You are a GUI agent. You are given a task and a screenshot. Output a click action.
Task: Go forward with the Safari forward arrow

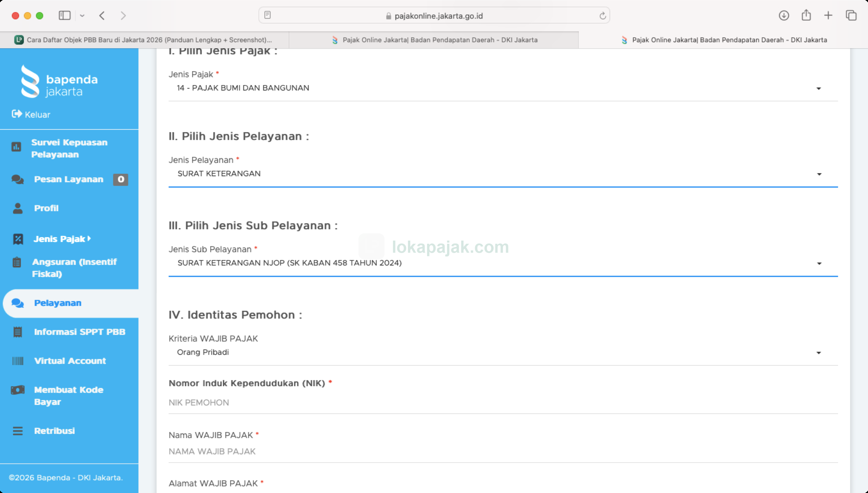click(x=123, y=16)
